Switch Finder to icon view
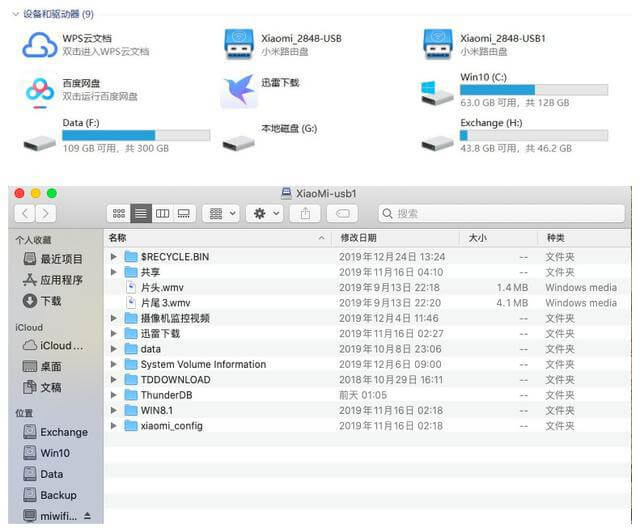Screen dimensions: 640x532 point(119,214)
